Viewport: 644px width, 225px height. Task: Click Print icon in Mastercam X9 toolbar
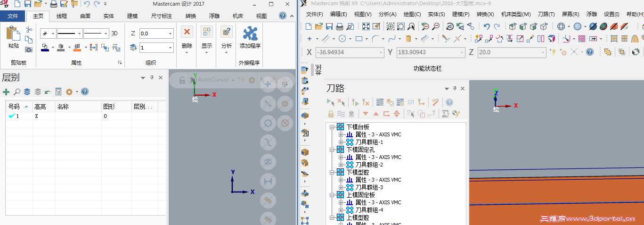[x=340, y=26]
